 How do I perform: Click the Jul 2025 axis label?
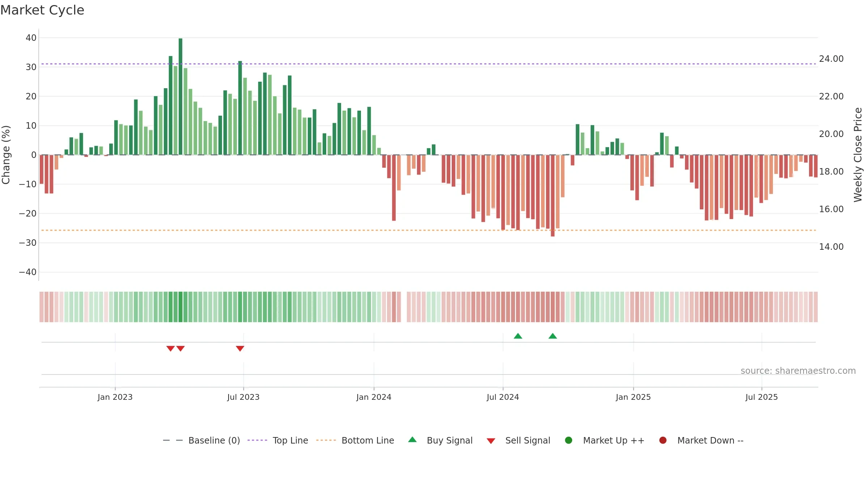click(762, 397)
